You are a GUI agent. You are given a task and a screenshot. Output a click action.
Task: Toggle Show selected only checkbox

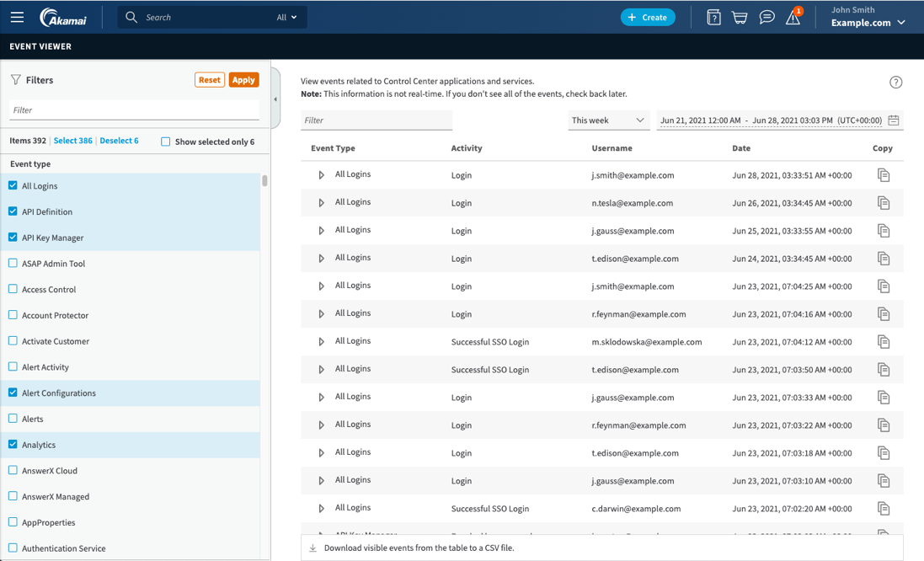[x=166, y=142]
